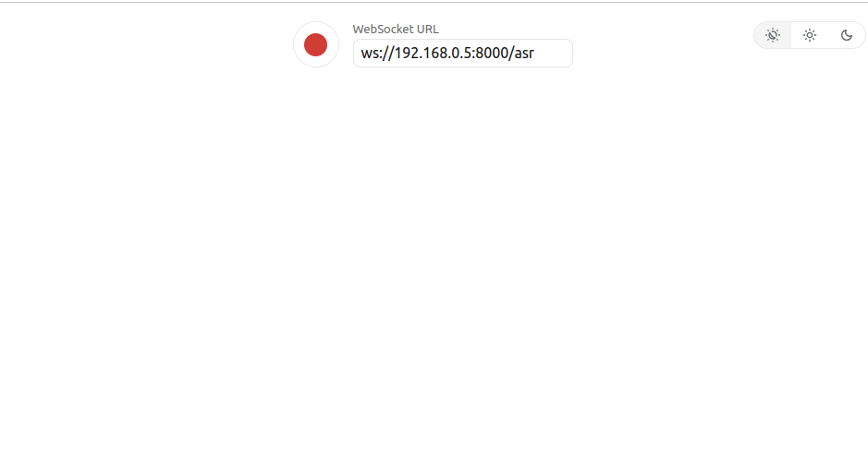868x460 pixels.
Task: Pick the rightmost moon option in theme switcher
Action: tap(847, 35)
